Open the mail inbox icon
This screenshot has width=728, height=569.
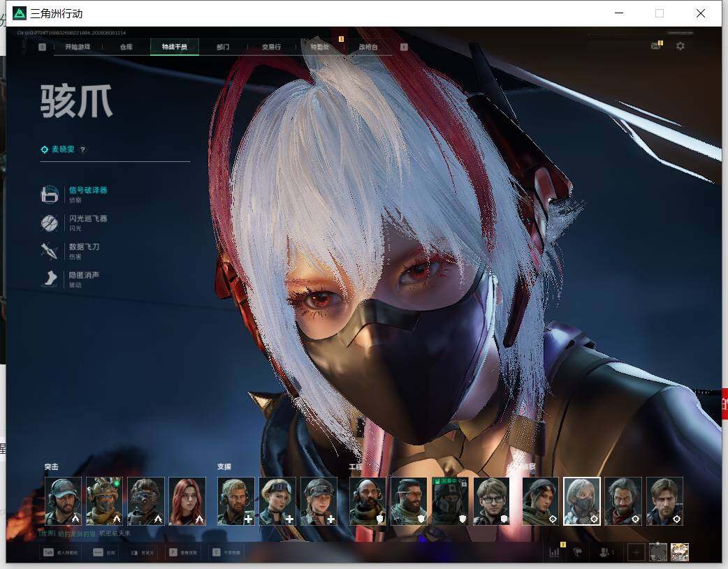[x=656, y=45]
